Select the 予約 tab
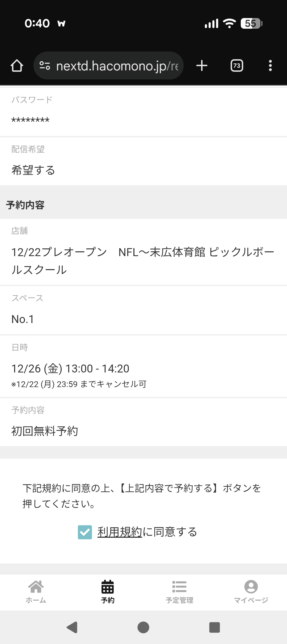The image size is (287, 644). [108, 592]
